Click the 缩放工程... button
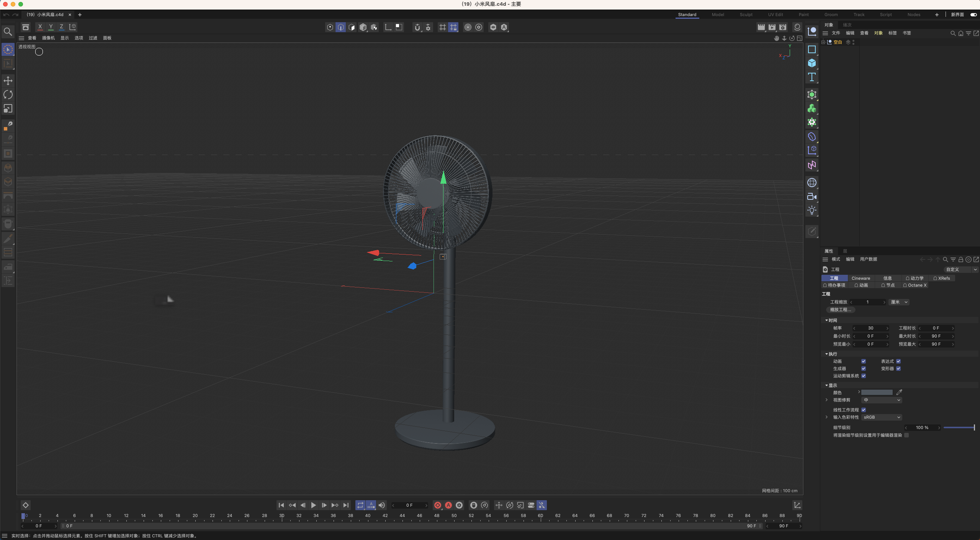Screen dimensions: 980x540 click(841, 310)
